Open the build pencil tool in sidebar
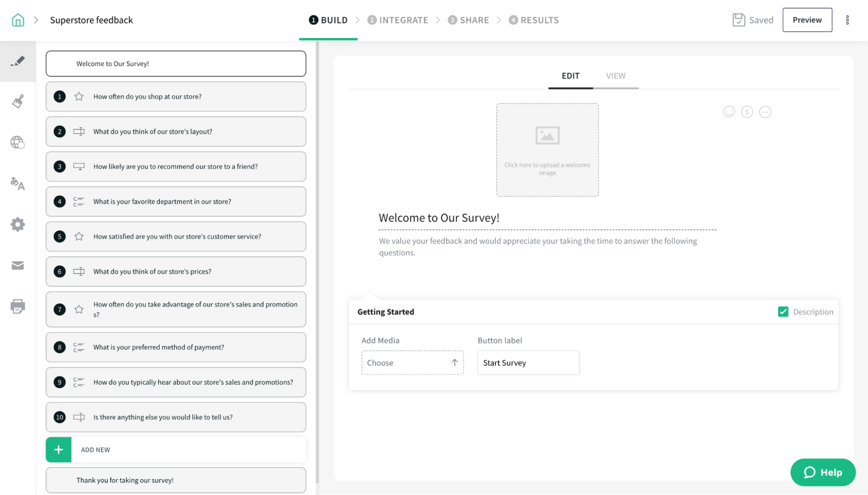The image size is (868, 495). point(18,61)
